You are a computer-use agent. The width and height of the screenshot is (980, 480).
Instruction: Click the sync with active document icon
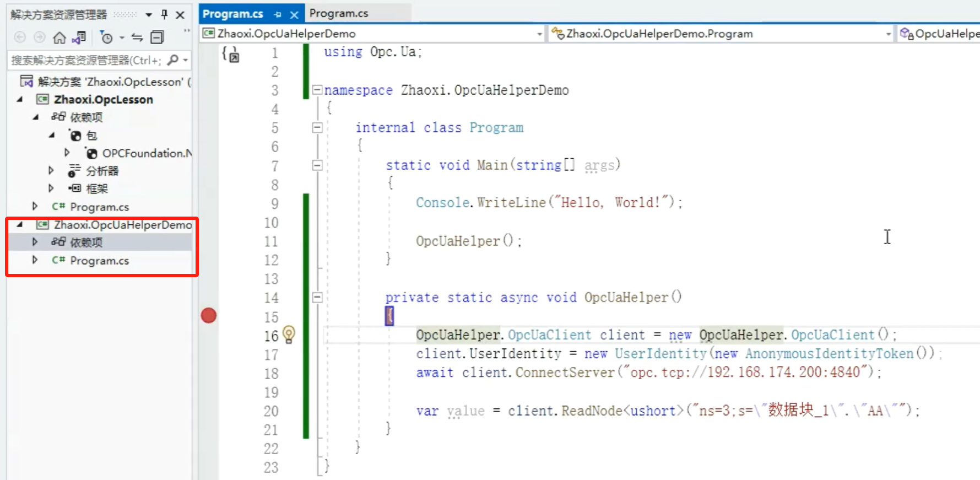pyautogui.click(x=137, y=37)
